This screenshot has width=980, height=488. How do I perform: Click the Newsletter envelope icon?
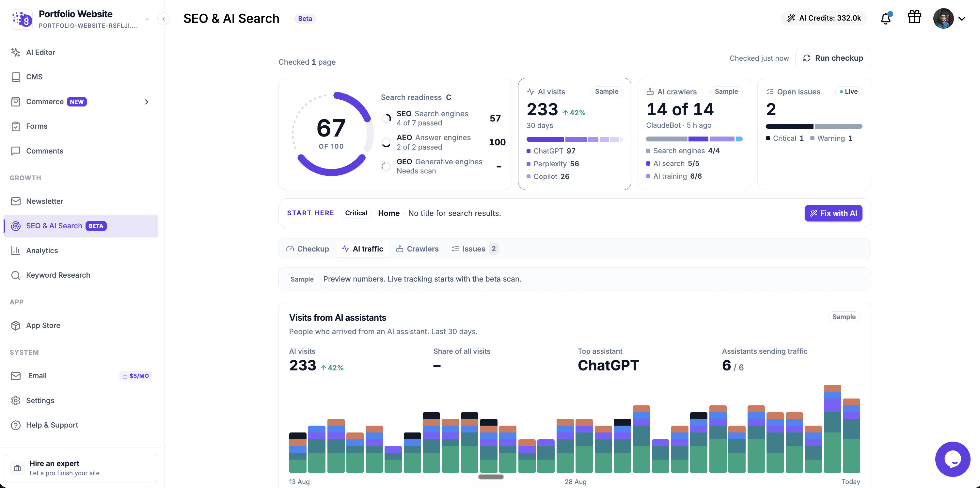pyautogui.click(x=16, y=201)
